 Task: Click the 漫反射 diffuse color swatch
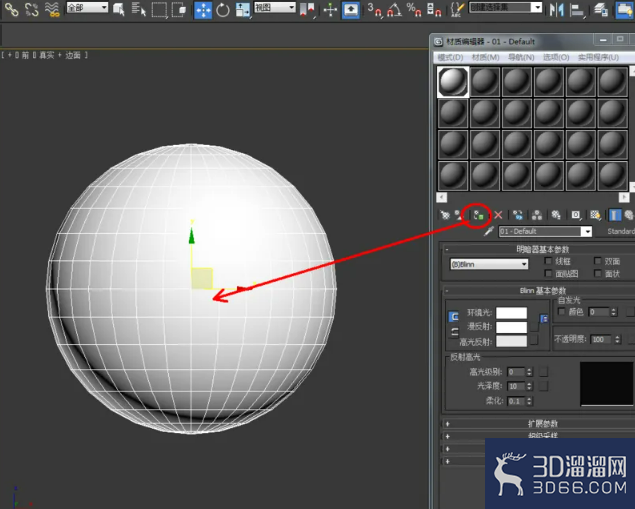(x=511, y=327)
